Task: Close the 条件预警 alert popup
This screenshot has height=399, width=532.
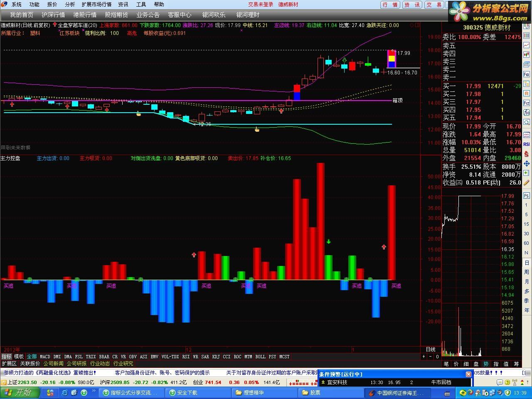Action: pyautogui.click(x=468, y=374)
